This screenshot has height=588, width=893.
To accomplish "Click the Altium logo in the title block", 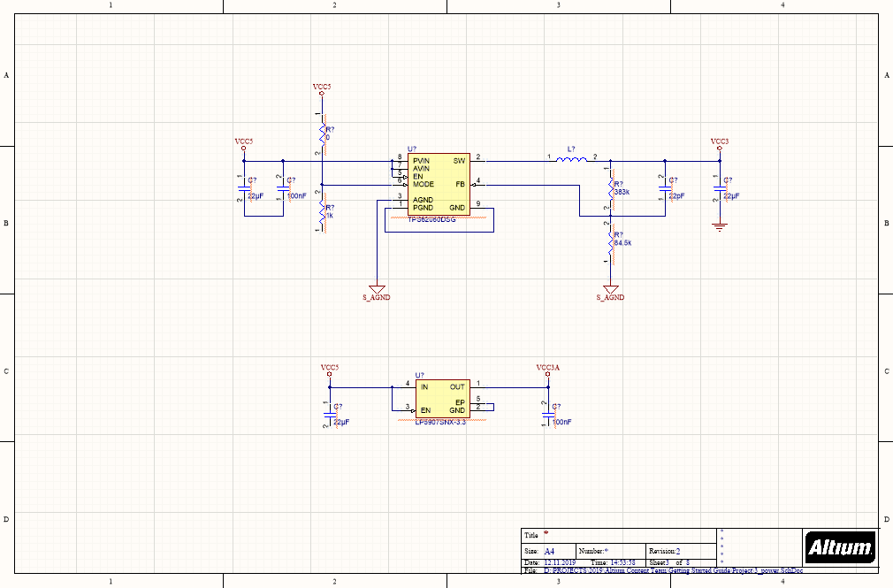I will click(839, 546).
